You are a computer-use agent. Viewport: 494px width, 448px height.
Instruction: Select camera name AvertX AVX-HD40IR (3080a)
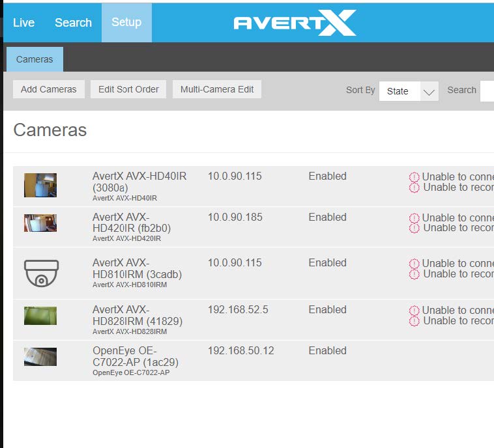click(139, 182)
